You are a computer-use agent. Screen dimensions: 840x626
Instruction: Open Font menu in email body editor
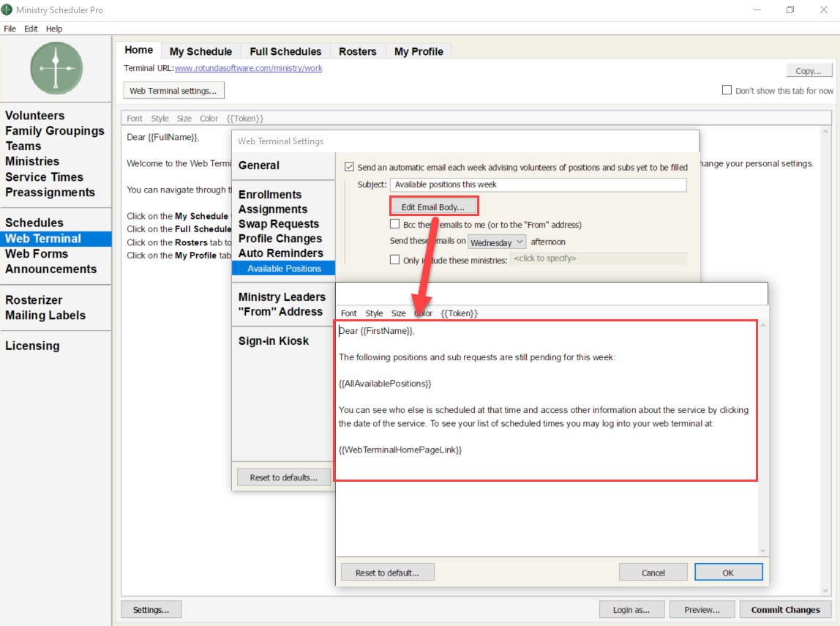(349, 313)
